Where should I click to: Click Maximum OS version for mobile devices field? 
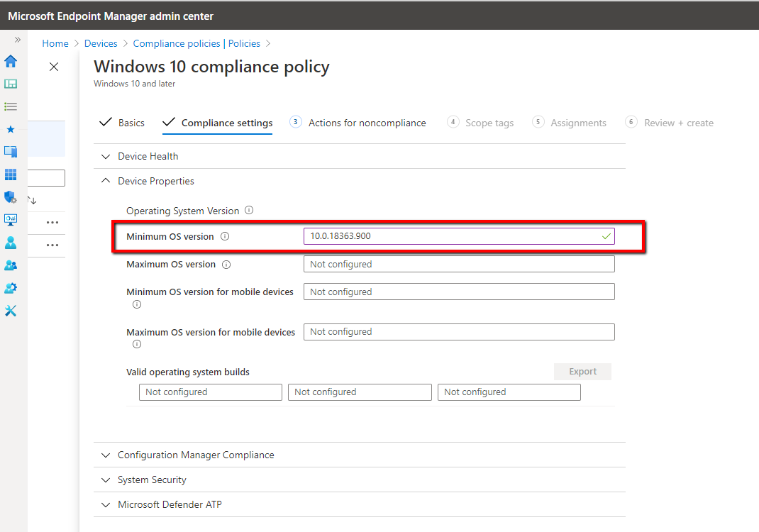(x=459, y=331)
